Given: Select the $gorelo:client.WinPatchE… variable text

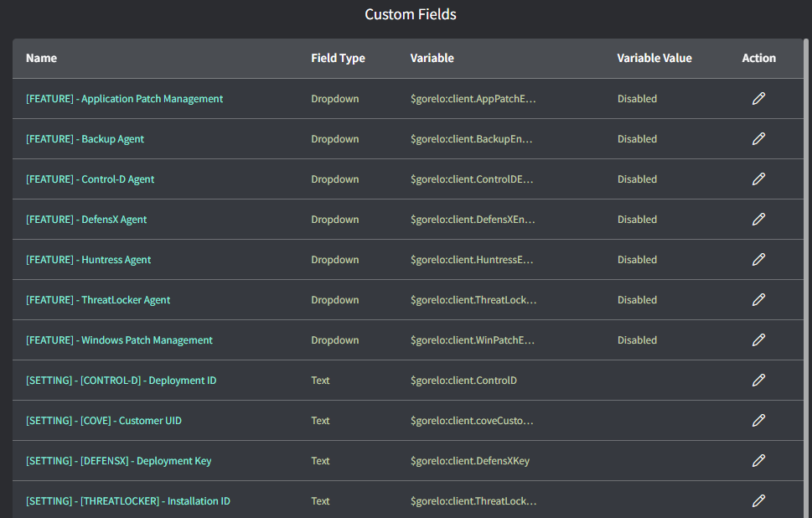Looking at the screenshot, I should (x=473, y=340).
